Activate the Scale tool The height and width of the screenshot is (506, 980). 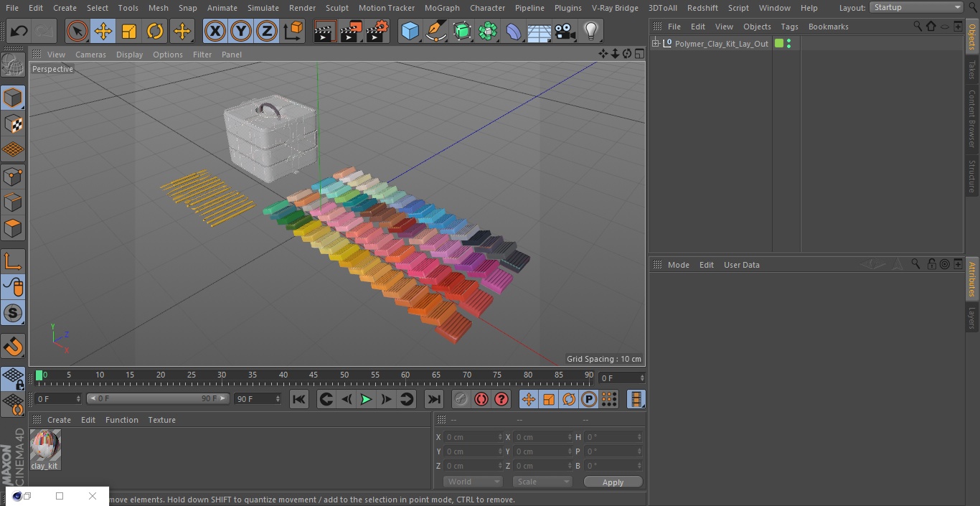(129, 31)
